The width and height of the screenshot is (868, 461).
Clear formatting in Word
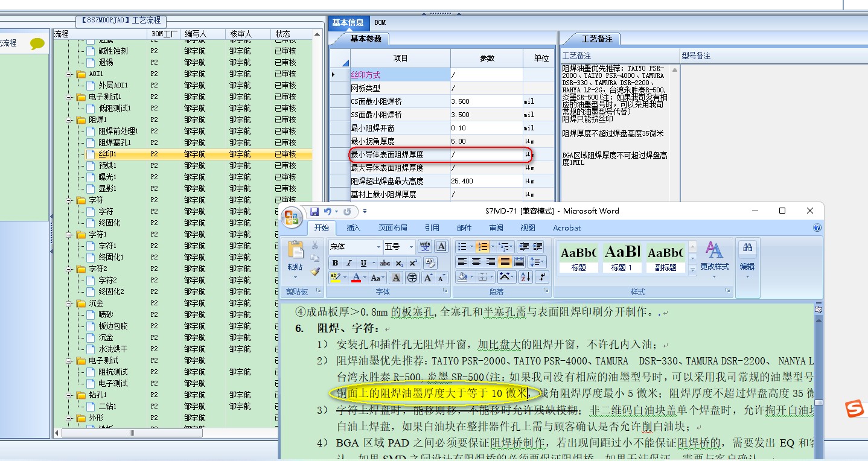(430, 263)
